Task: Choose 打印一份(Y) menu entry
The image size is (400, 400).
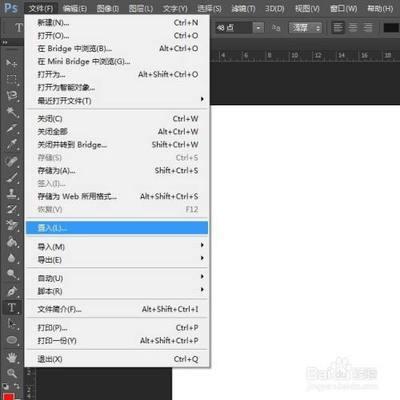Action: [x=117, y=341]
